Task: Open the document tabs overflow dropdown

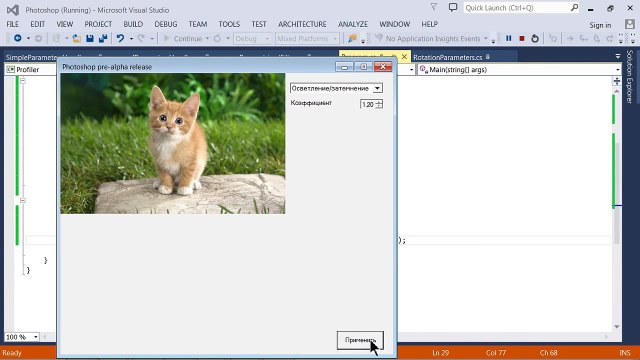Action: tap(618, 56)
